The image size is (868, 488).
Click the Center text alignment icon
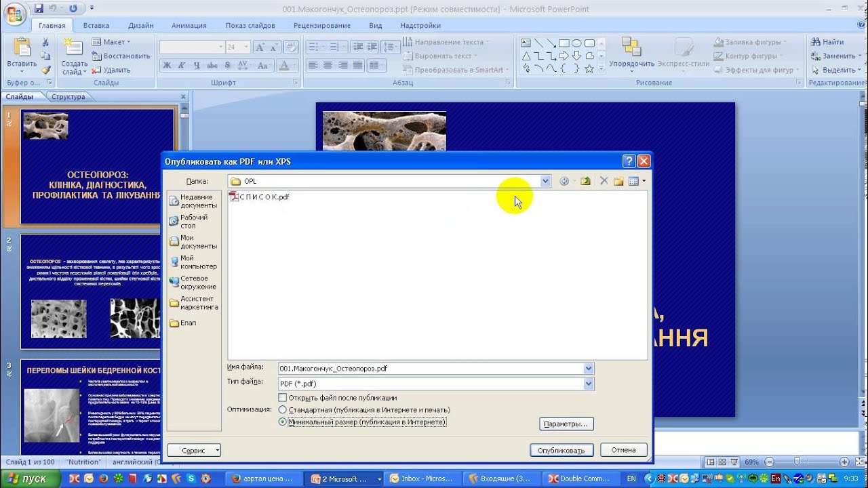(x=328, y=65)
